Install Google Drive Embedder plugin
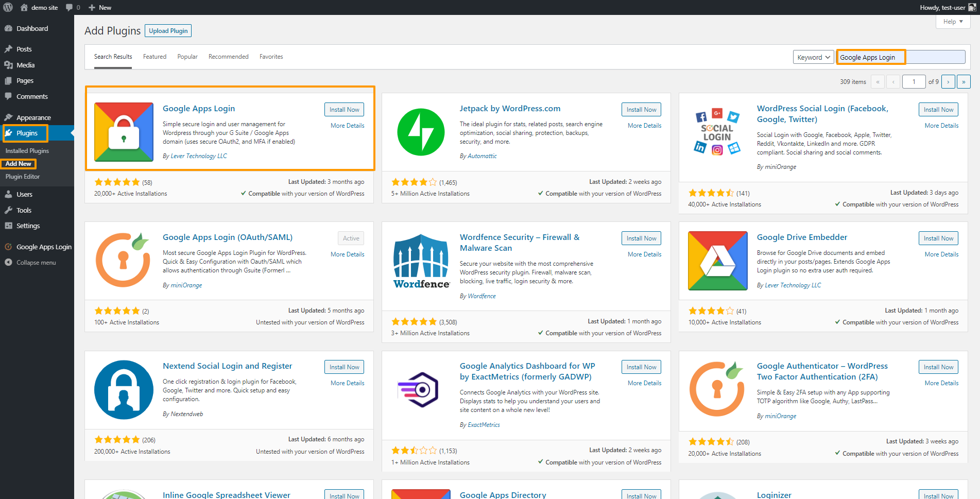This screenshot has height=499, width=980. tap(938, 238)
